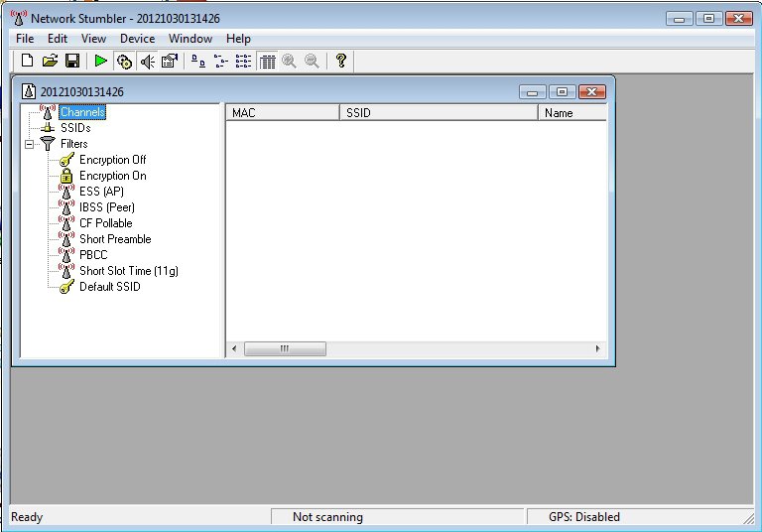762x532 pixels.
Task: Sort by the SSID column header
Action: 439,113
